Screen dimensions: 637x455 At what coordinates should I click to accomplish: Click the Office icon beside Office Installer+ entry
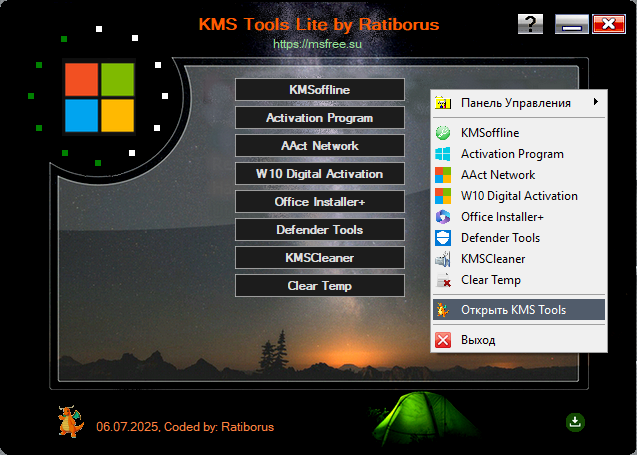tap(443, 217)
